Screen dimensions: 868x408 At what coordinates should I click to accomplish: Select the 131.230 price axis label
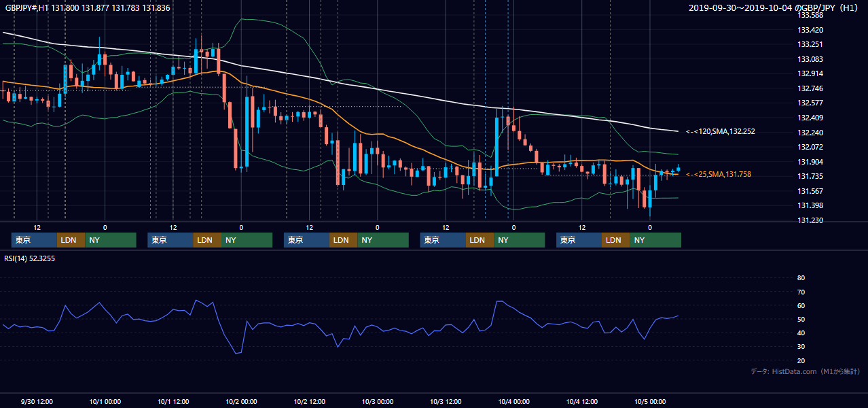pyautogui.click(x=810, y=220)
